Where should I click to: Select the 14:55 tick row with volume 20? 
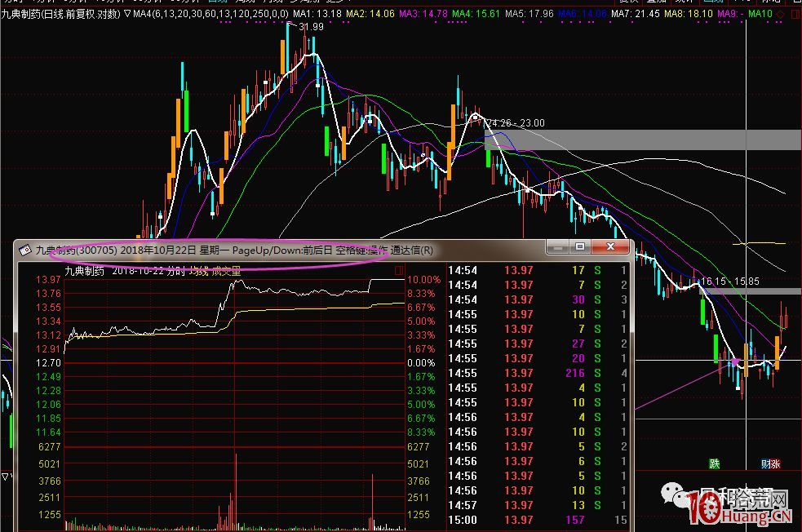pyautogui.click(x=538, y=358)
